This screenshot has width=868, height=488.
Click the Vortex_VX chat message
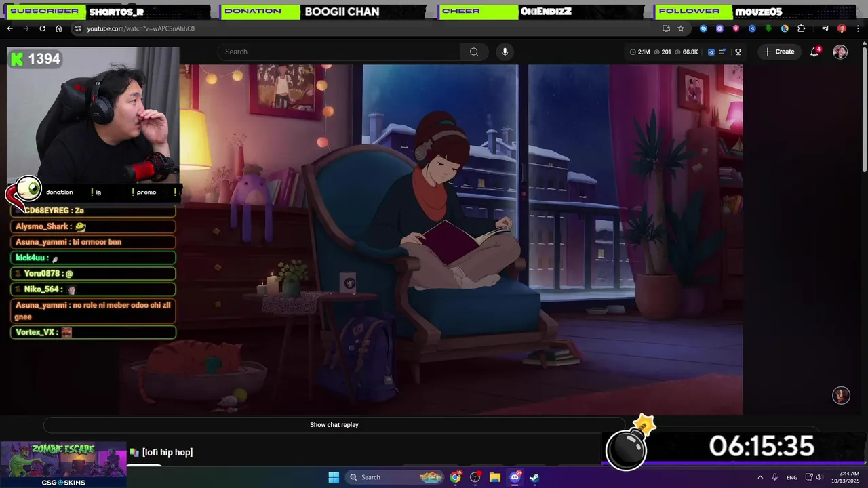pos(94,332)
